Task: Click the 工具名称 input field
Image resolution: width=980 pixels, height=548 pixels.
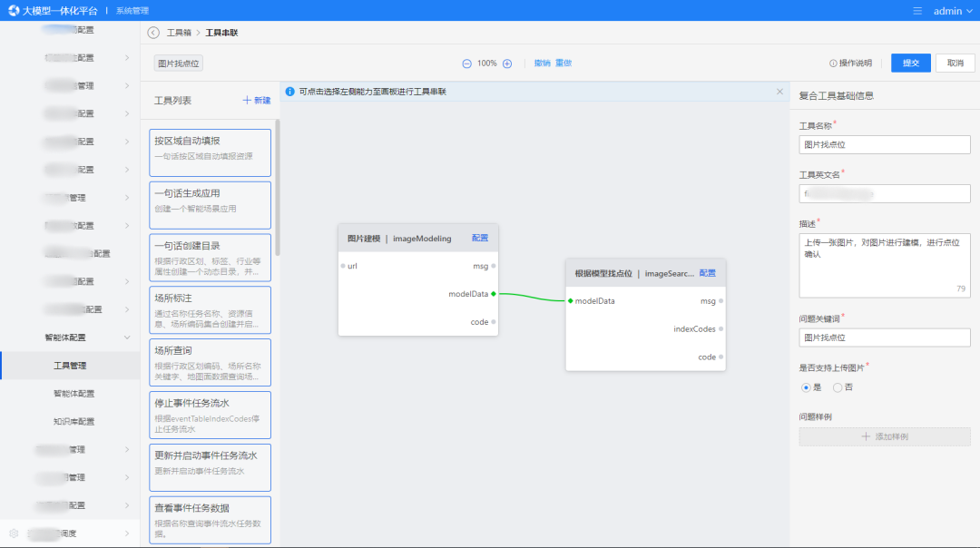Action: coord(884,144)
